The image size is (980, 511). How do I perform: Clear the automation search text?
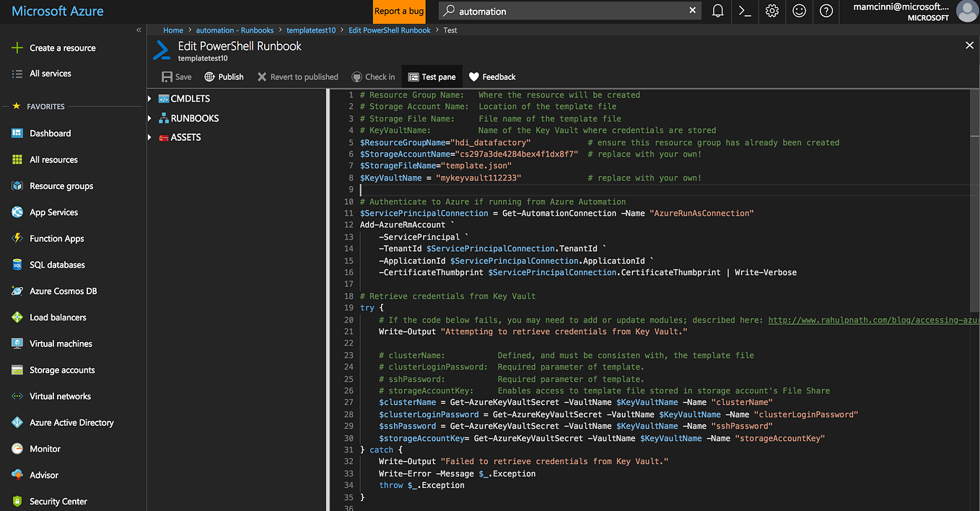pos(693,11)
